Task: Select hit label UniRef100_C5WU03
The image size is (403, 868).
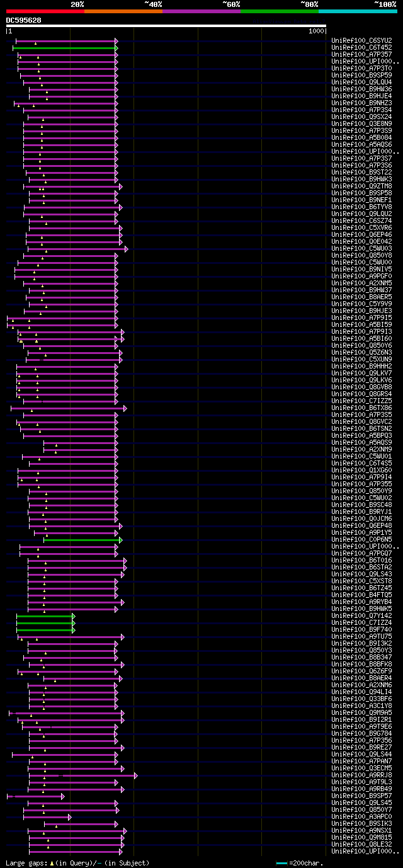Action: [361, 248]
